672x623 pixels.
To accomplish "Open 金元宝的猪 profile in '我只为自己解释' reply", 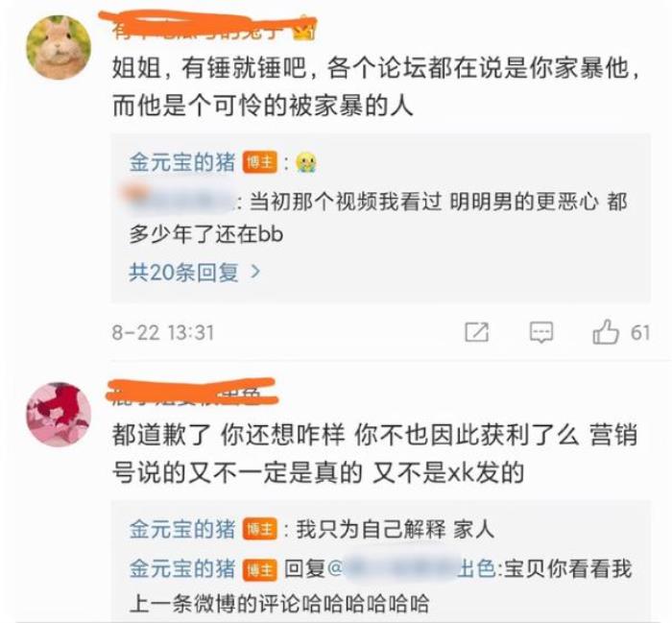I will [182, 529].
